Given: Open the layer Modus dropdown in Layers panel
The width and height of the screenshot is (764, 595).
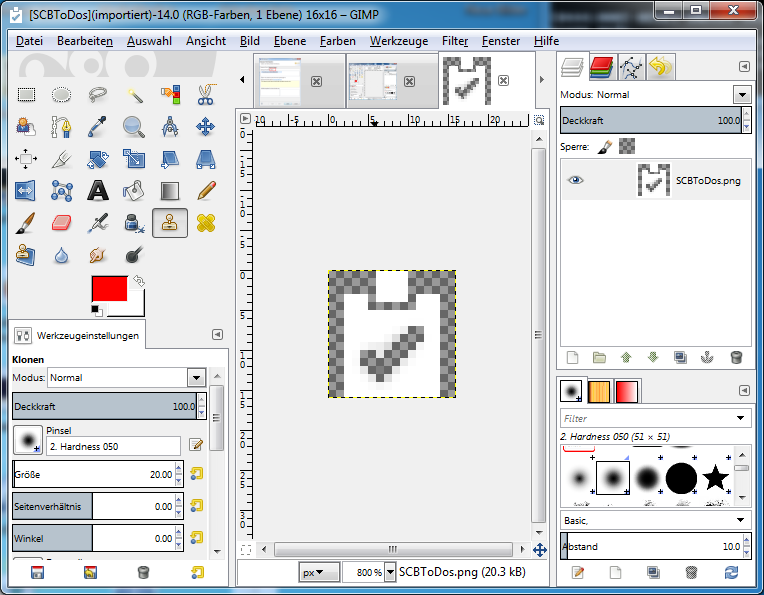Looking at the screenshot, I should [741, 95].
